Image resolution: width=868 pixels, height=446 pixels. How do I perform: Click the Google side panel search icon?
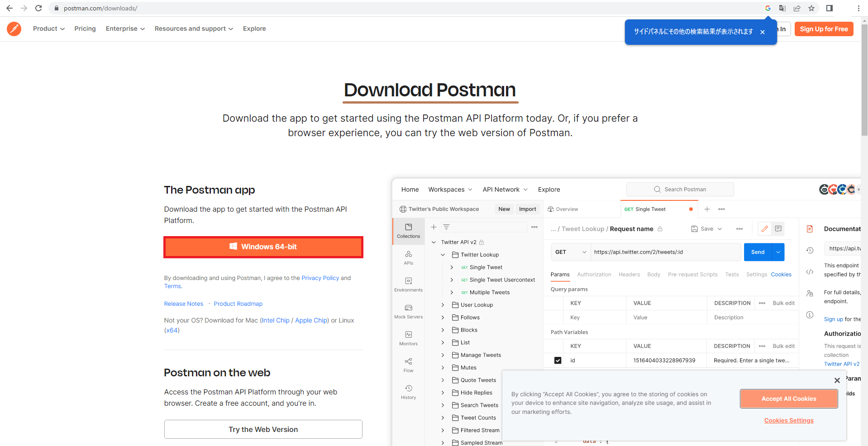pos(768,8)
